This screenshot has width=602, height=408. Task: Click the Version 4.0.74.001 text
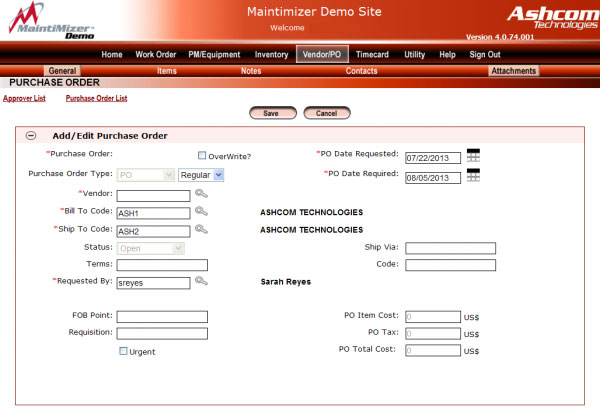pos(500,37)
